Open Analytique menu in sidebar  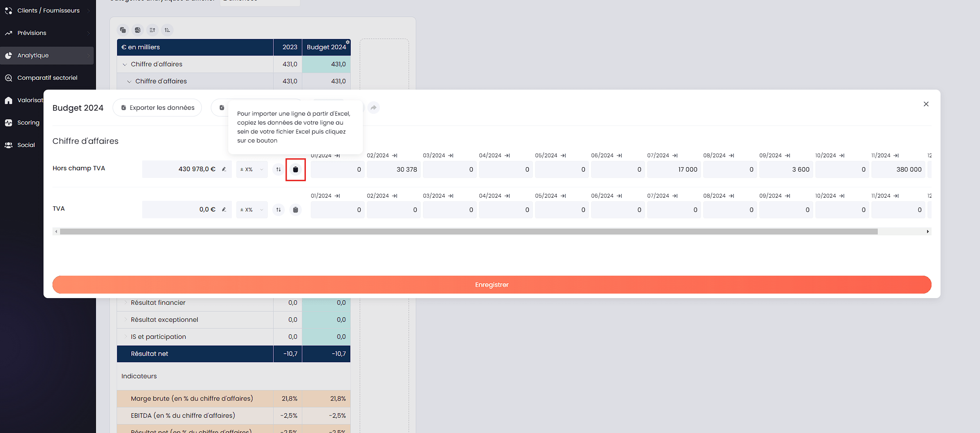tap(47, 56)
